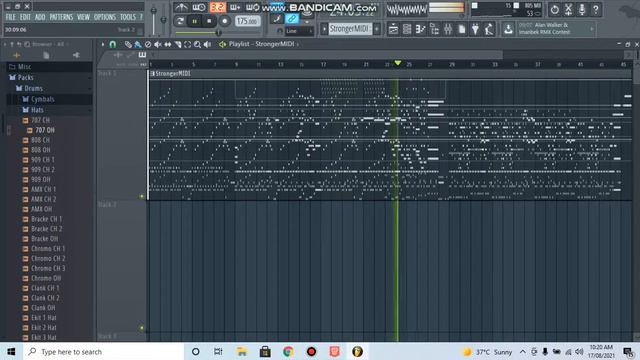Click the pause button in transport
The height and width of the screenshot is (360, 640).
click(x=195, y=21)
